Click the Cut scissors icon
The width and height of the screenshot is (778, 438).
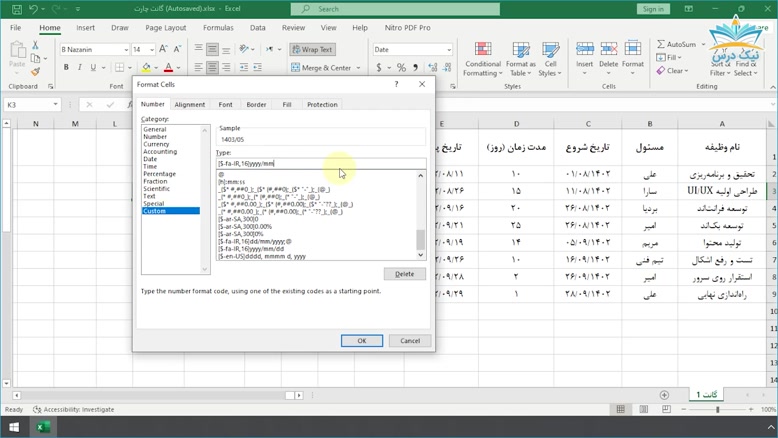coord(35,45)
